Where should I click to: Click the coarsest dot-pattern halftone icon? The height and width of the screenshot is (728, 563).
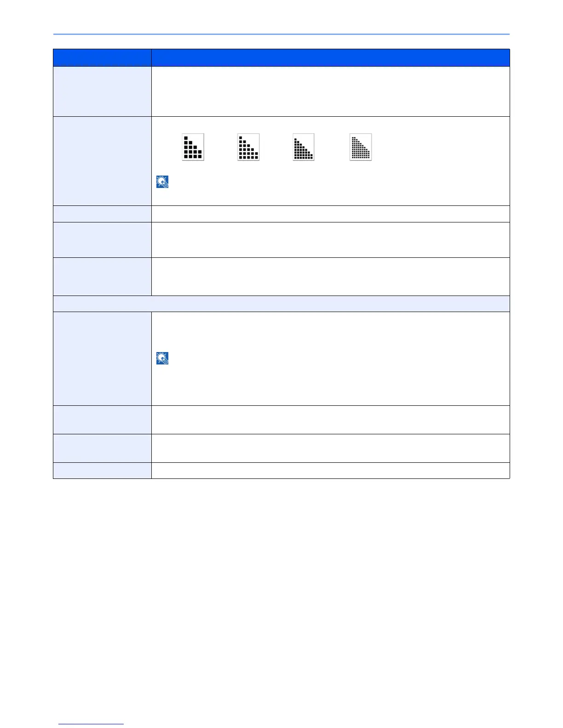click(x=193, y=147)
